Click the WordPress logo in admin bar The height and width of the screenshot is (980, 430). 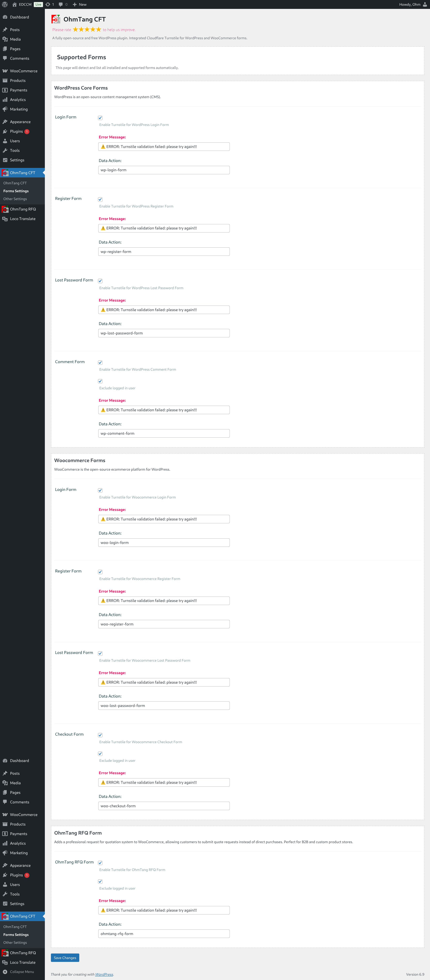[x=5, y=5]
